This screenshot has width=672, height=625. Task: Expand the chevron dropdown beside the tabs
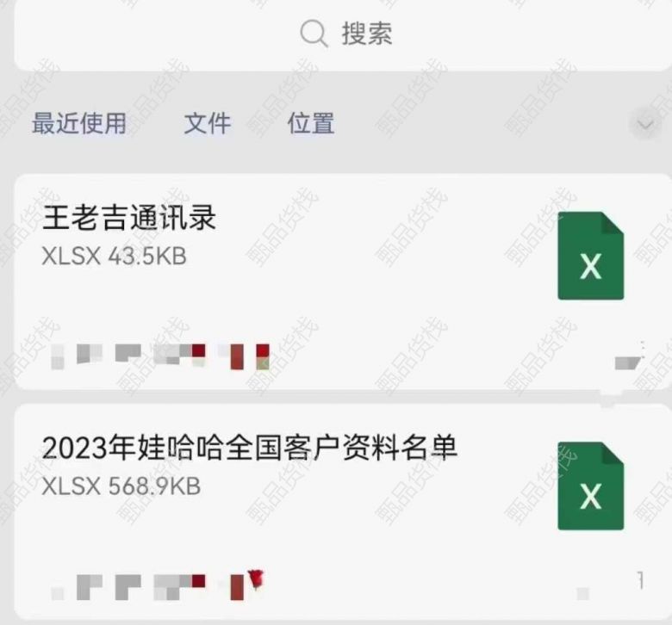click(x=646, y=125)
